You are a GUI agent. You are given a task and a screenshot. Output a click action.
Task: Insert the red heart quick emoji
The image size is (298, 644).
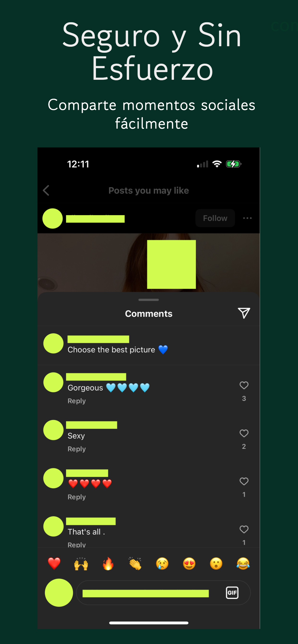point(54,564)
